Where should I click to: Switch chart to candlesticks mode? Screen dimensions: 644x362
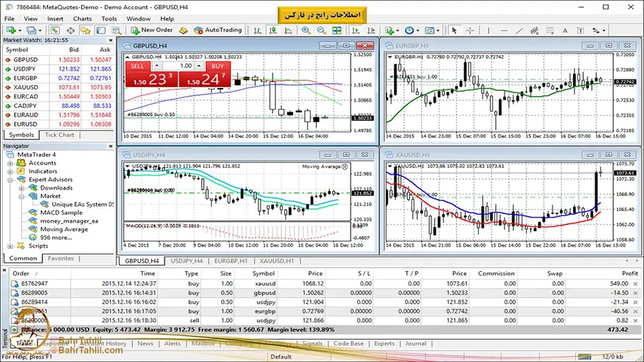coord(274,30)
